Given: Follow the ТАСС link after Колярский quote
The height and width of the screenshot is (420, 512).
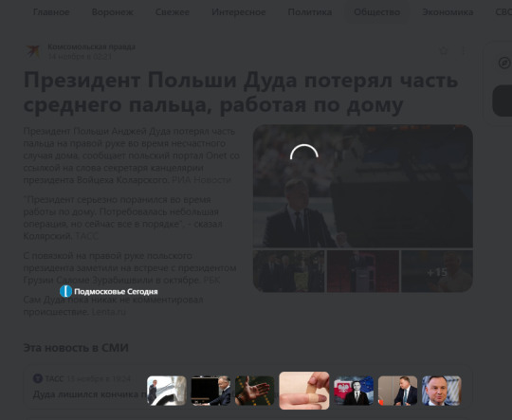Looking at the screenshot, I should (86, 236).
